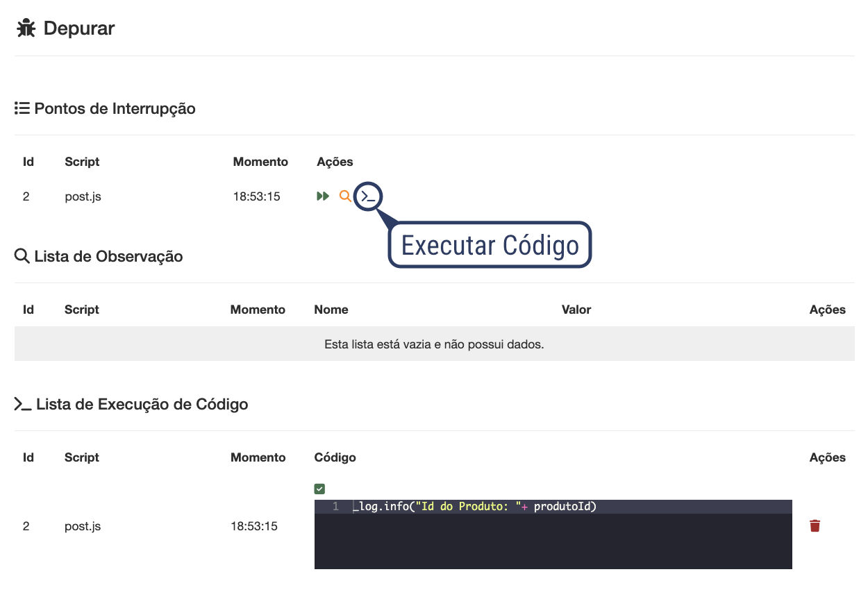The width and height of the screenshot is (868, 590).
Task: Click Pontos de Interrupção heading
Action: [x=115, y=109]
